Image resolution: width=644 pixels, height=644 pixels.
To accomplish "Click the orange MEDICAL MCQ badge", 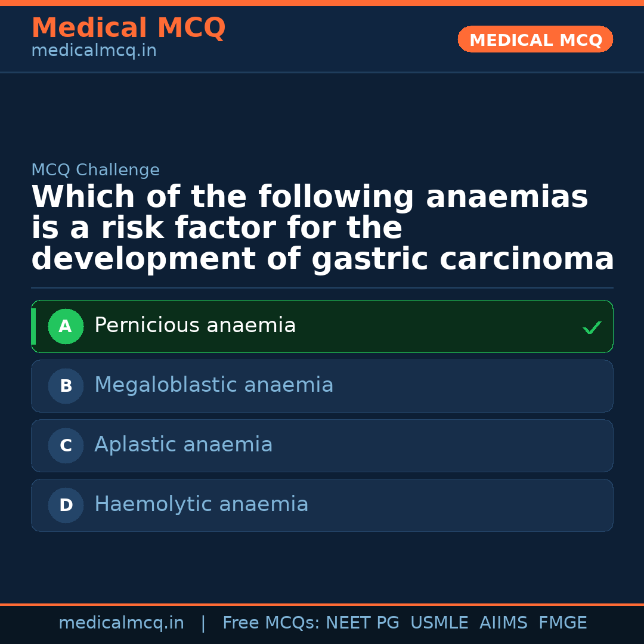I will point(535,40).
